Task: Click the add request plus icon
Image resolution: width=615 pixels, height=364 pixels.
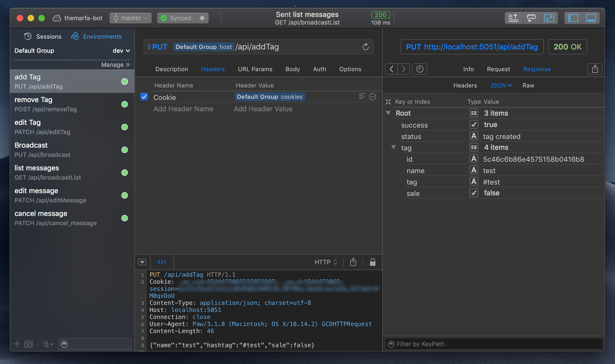Action: (x=17, y=344)
